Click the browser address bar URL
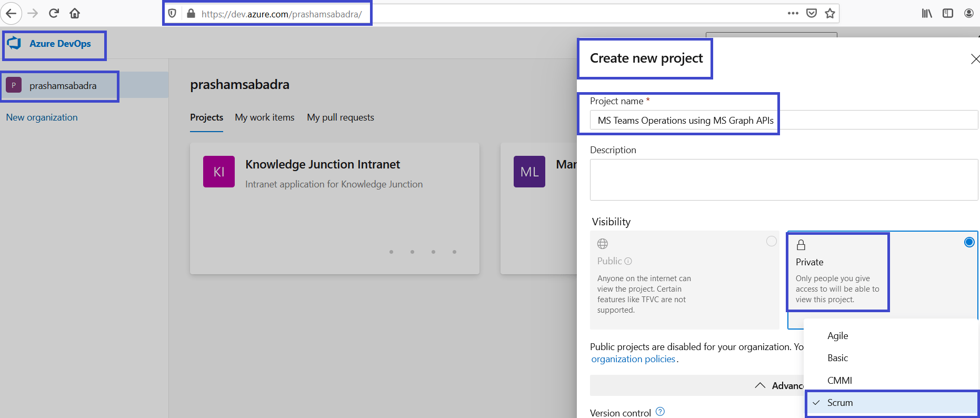The image size is (980, 418). [282, 14]
